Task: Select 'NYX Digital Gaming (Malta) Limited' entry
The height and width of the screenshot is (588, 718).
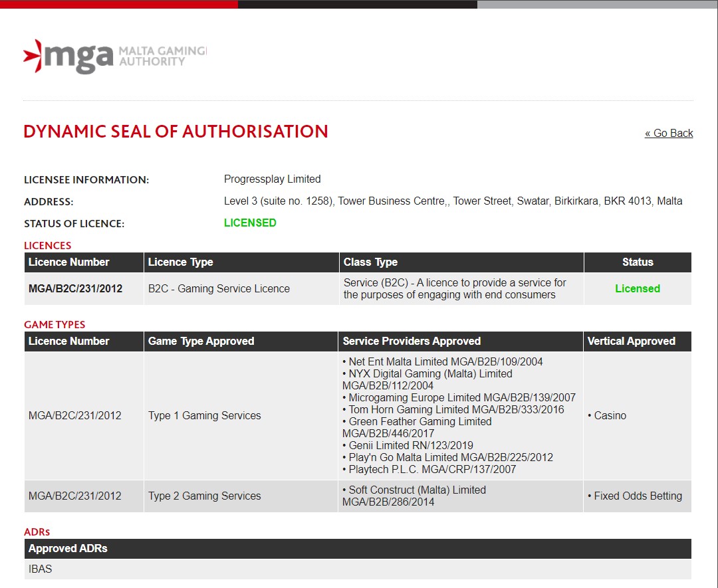Action: (427, 379)
